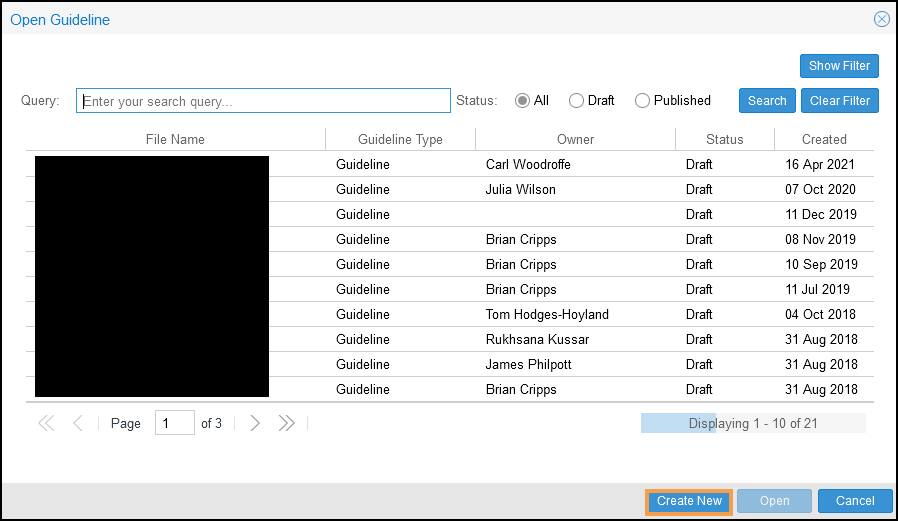Sort by Created column header

824,139
